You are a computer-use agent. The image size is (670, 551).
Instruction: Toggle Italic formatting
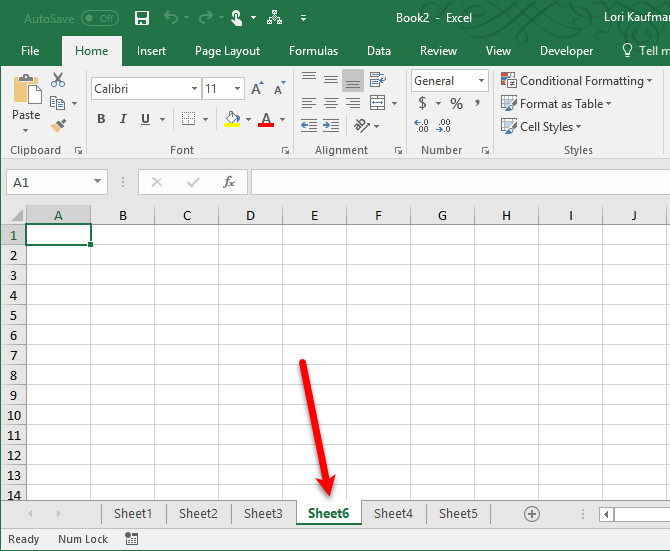click(123, 119)
